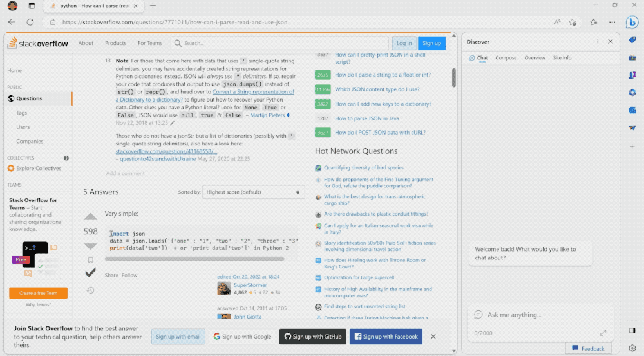Screen dimensions: 644x356
Task: Close the Discover panel
Action: (611, 41)
